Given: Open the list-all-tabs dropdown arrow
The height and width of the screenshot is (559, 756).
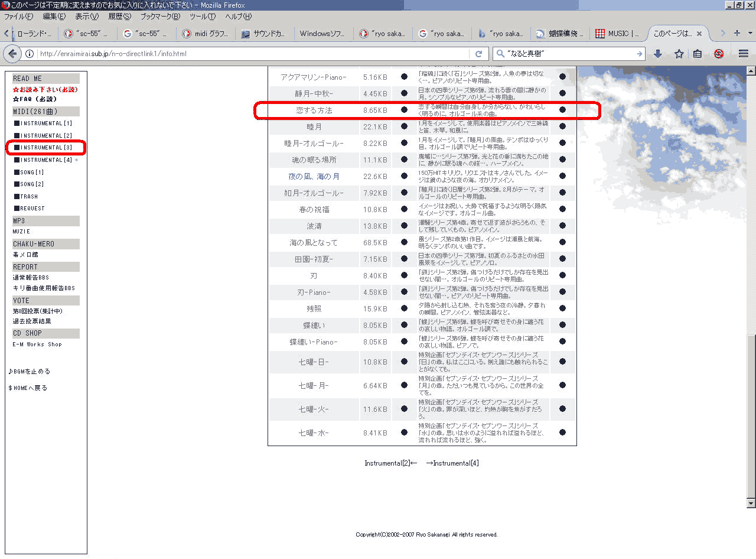Looking at the screenshot, I should click(750, 33).
